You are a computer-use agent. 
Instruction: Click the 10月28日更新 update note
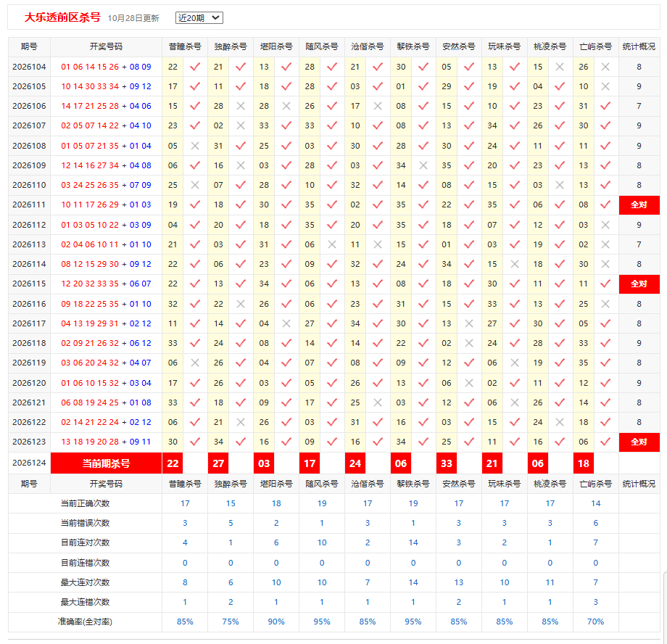point(133,18)
